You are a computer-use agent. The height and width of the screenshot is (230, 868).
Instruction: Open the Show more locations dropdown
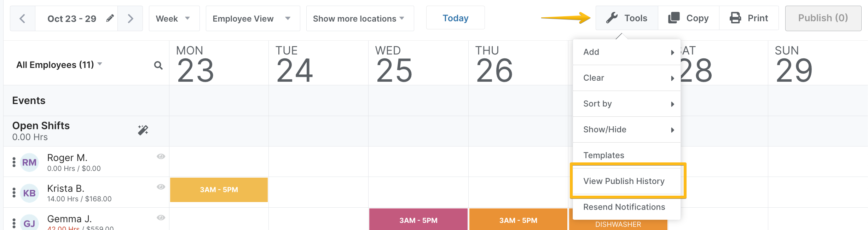(359, 18)
